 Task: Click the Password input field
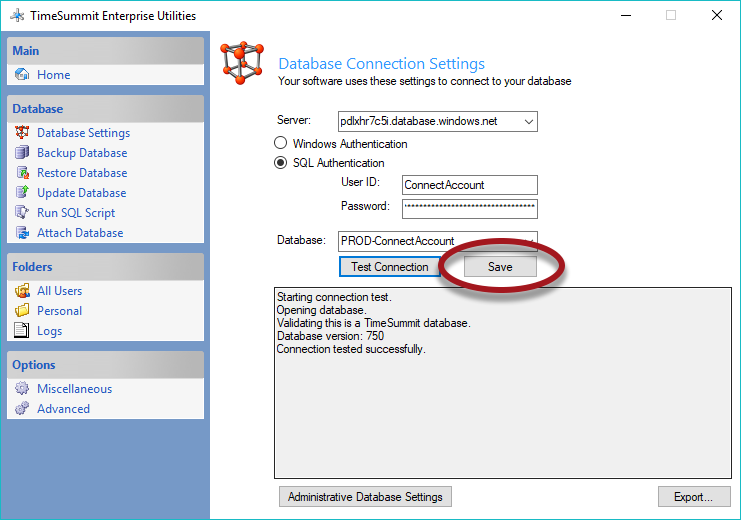click(x=470, y=209)
